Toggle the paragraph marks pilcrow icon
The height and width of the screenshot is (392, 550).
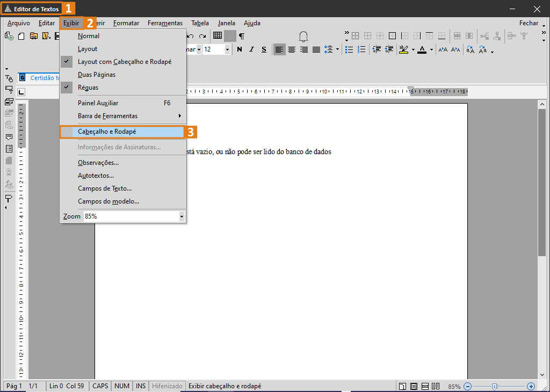242,36
